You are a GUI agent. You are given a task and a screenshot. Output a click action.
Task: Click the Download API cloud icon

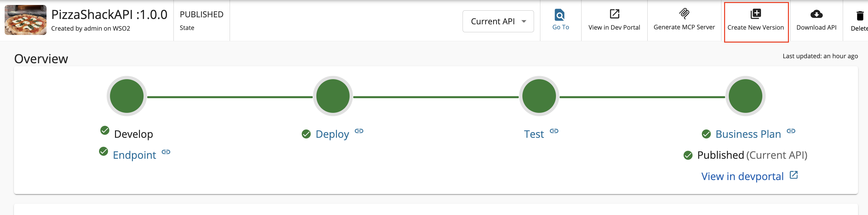click(x=816, y=14)
